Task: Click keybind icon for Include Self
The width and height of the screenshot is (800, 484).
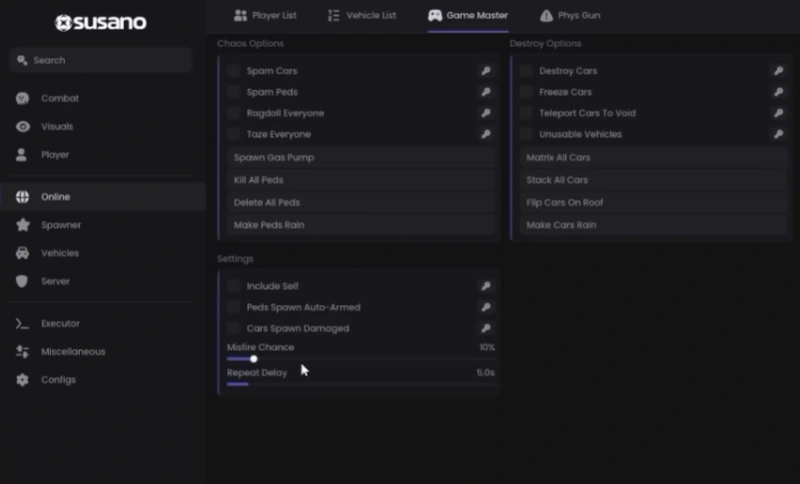Action: coord(486,286)
